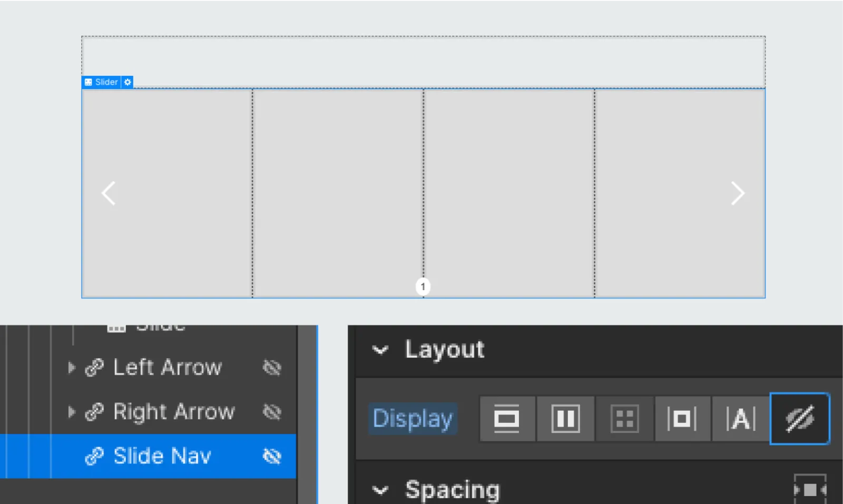843x504 pixels.
Task: Open the Slider settings gear icon
Action: coord(128,82)
